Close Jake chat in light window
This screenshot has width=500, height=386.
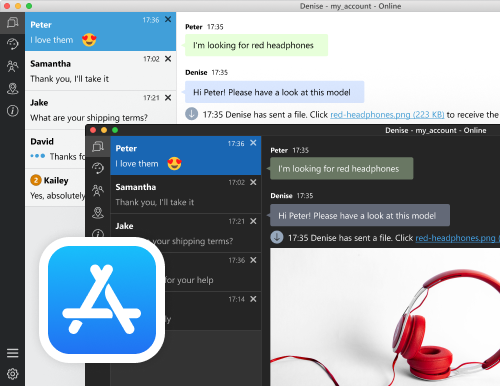168,97
